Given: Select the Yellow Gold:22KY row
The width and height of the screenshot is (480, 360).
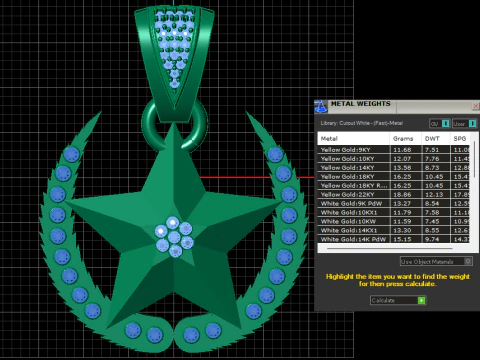Looking at the screenshot, I should tap(394, 195).
